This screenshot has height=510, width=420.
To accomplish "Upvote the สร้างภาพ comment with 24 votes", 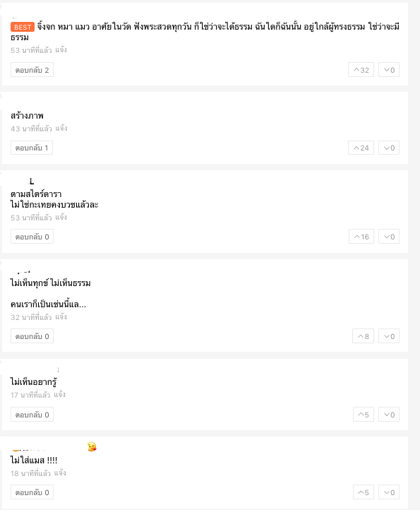I will coord(361,148).
